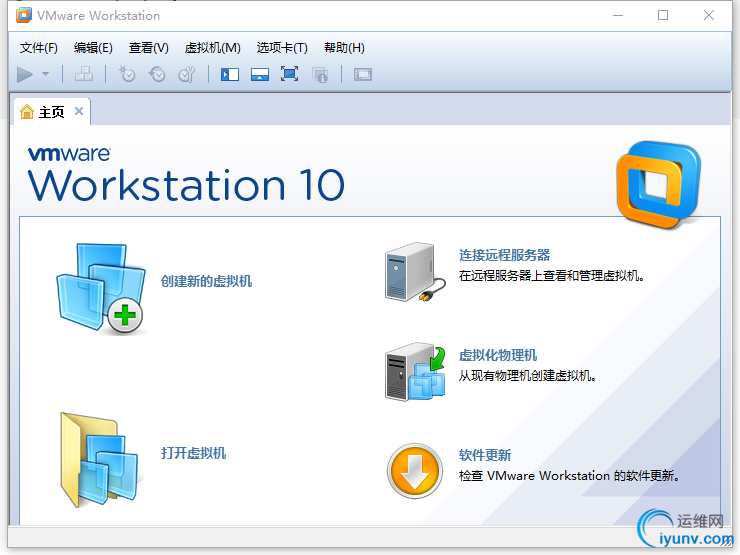Click the take snapshot toolbar icon
Image resolution: width=740 pixels, height=555 pixels.
[x=127, y=75]
